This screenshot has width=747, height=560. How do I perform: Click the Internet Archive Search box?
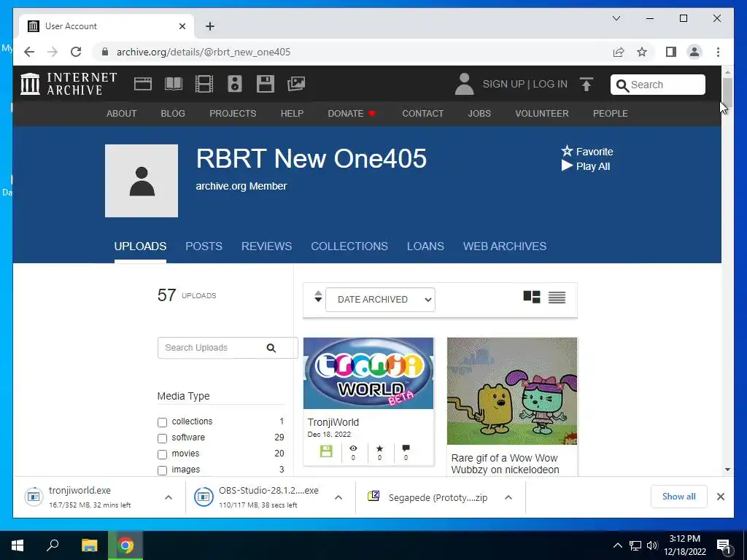(x=658, y=85)
